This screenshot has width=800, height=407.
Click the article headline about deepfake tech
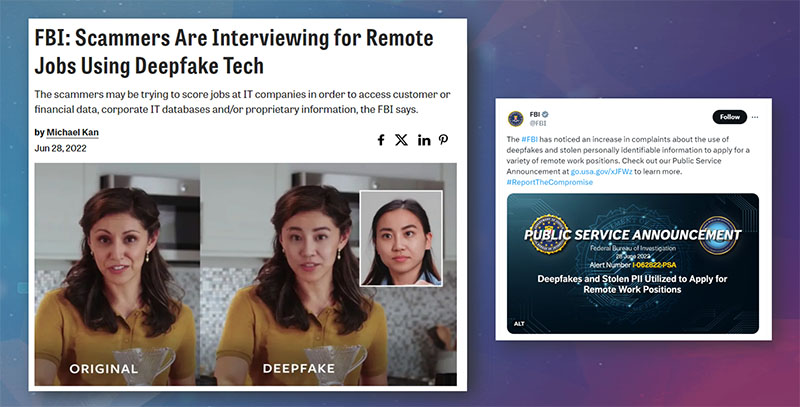[x=234, y=52]
